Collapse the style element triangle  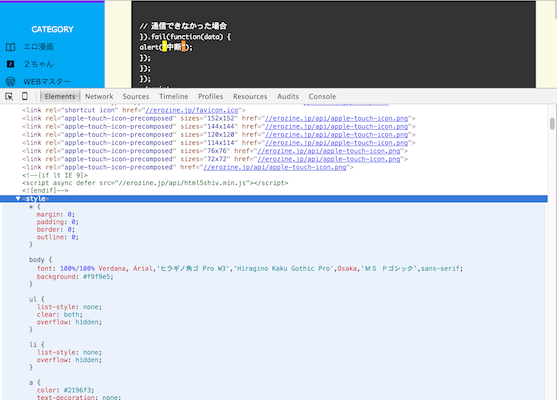click(18, 199)
